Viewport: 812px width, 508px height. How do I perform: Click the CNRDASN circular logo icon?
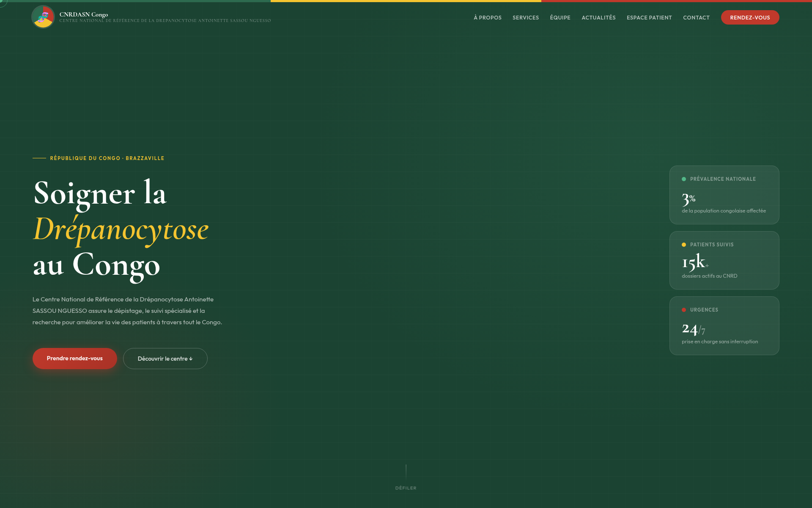coord(43,17)
